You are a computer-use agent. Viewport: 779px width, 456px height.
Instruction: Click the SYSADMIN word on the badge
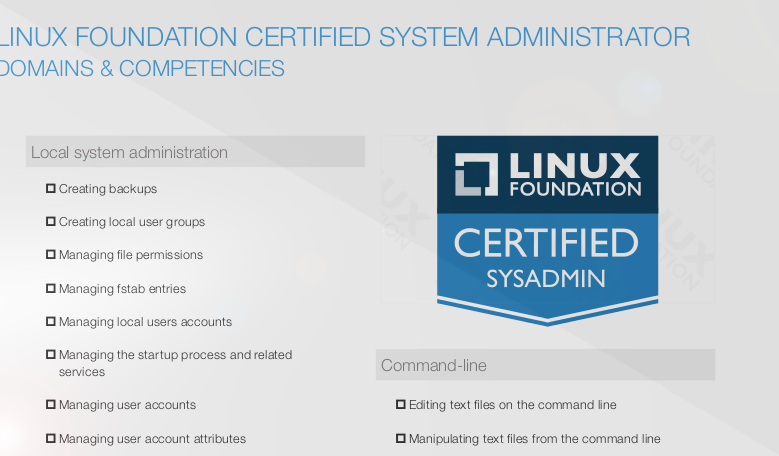coord(546,278)
